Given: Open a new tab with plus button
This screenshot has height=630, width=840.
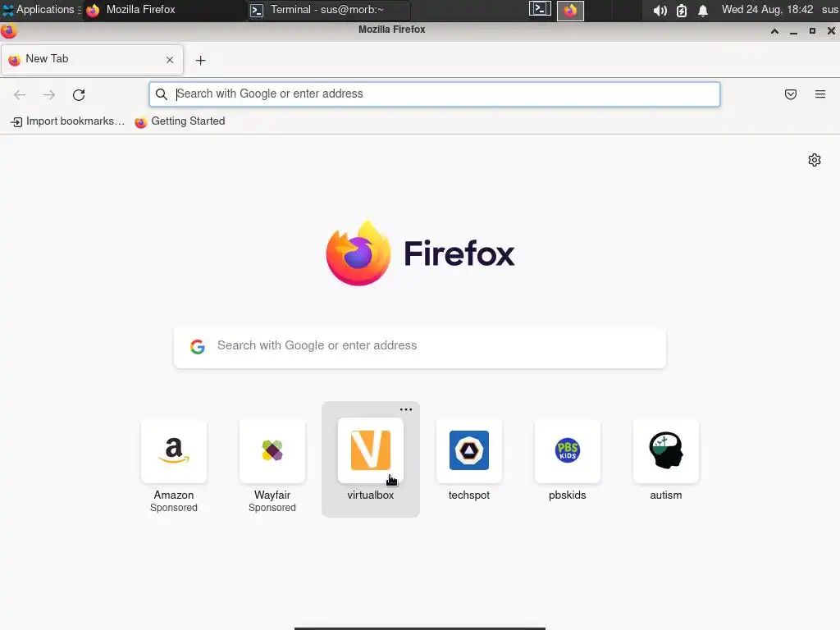Looking at the screenshot, I should pyautogui.click(x=200, y=61).
